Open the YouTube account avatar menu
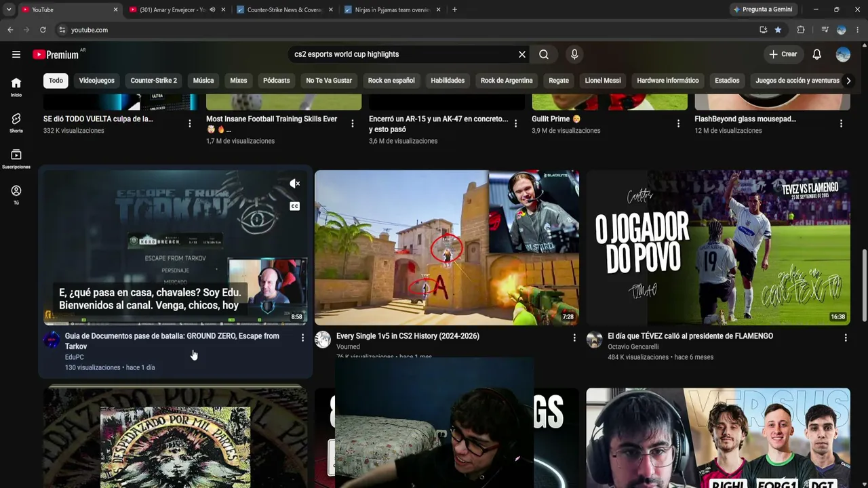This screenshot has width=868, height=488. [x=843, y=54]
